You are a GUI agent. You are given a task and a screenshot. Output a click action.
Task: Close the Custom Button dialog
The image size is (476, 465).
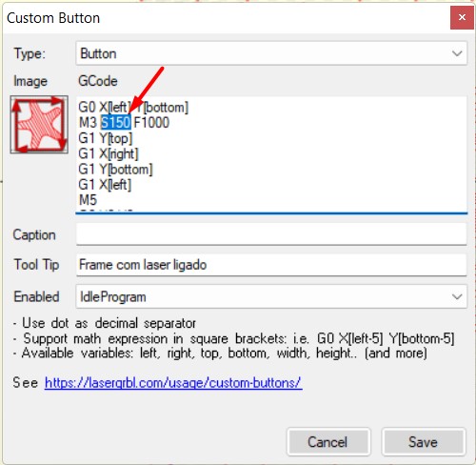click(462, 17)
